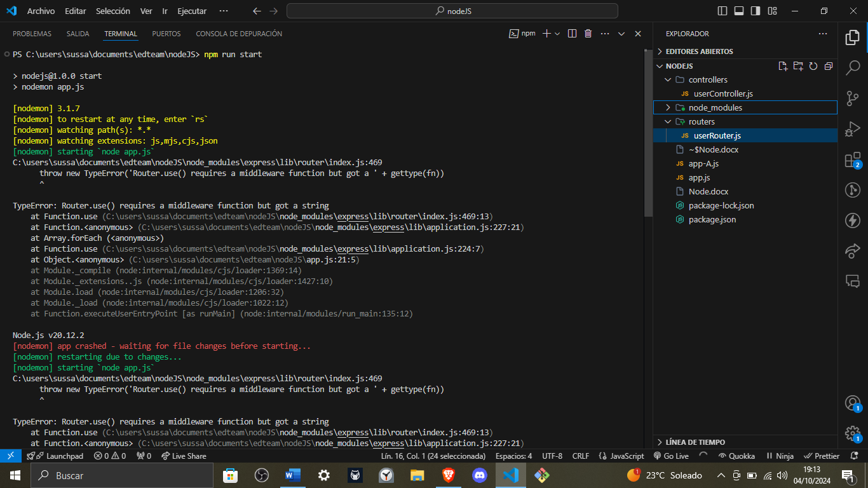868x488 pixels.
Task: Close the terminal panel
Action: [638, 34]
